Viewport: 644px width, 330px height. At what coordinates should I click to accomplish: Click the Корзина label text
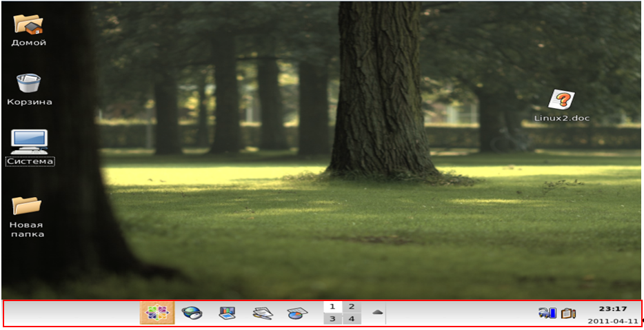point(30,102)
